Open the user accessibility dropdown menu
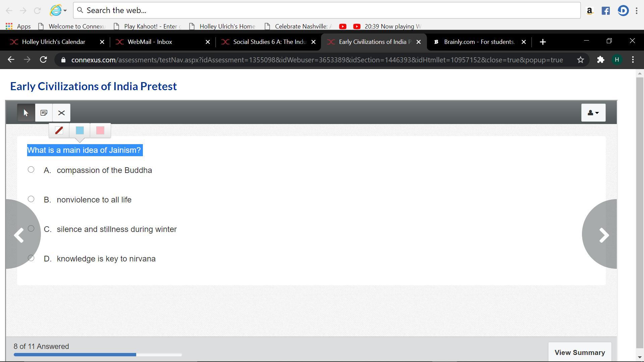 tap(593, 113)
